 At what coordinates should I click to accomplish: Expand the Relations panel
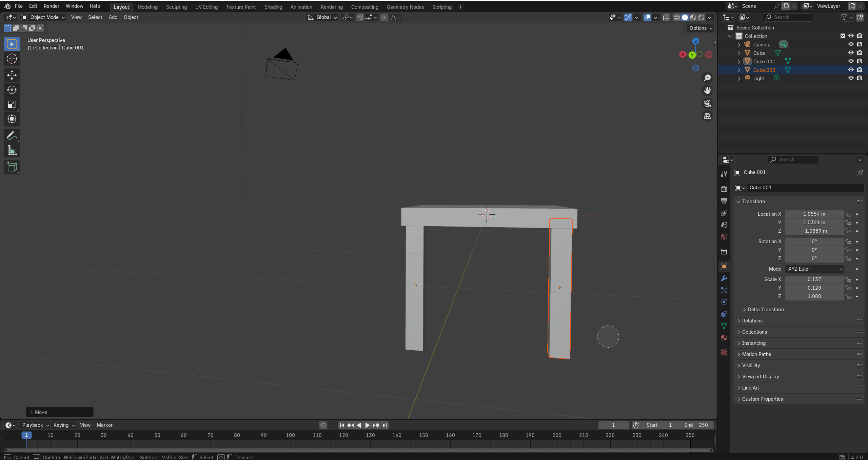(x=752, y=321)
